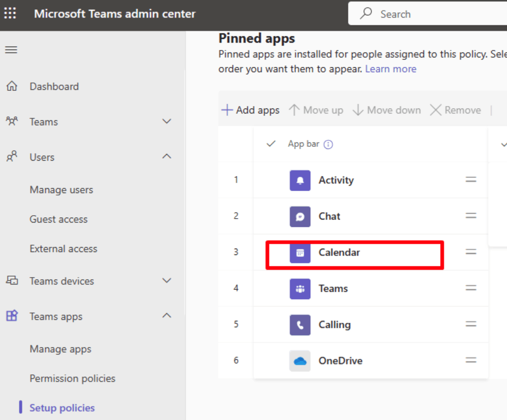Expand the Teams navigation section
Image resolution: width=507 pixels, height=420 pixels.
[167, 121]
